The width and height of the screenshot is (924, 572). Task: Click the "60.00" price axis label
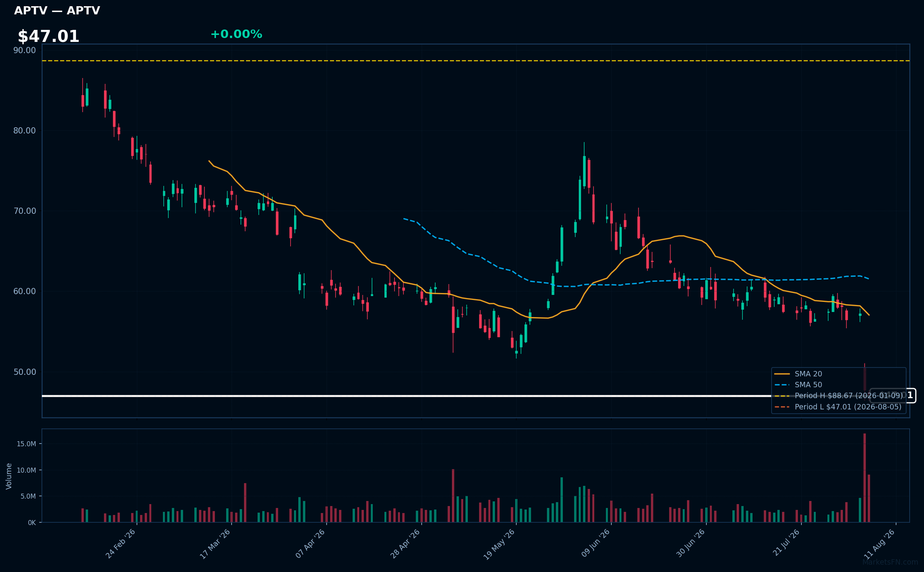[x=24, y=291]
